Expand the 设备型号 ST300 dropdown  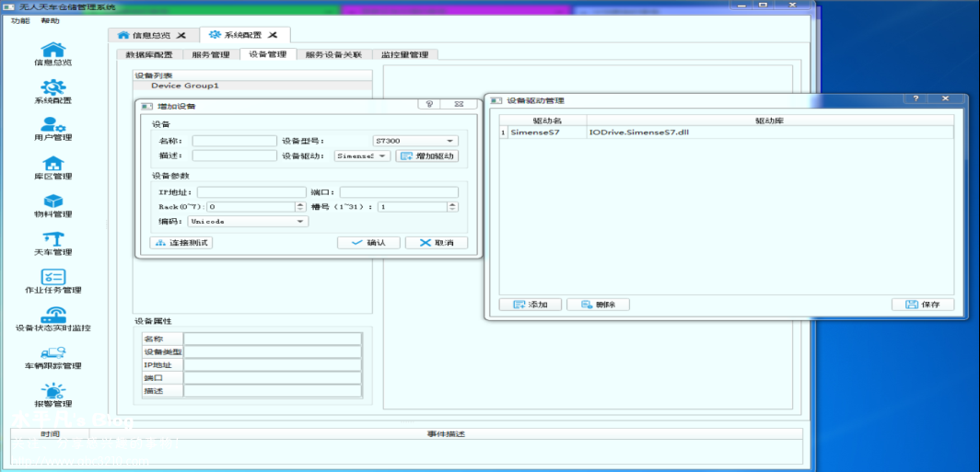click(414, 141)
